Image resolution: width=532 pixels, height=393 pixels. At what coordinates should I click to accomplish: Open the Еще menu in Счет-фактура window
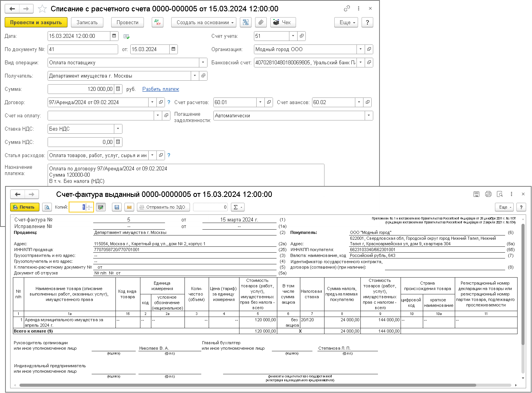click(x=504, y=207)
